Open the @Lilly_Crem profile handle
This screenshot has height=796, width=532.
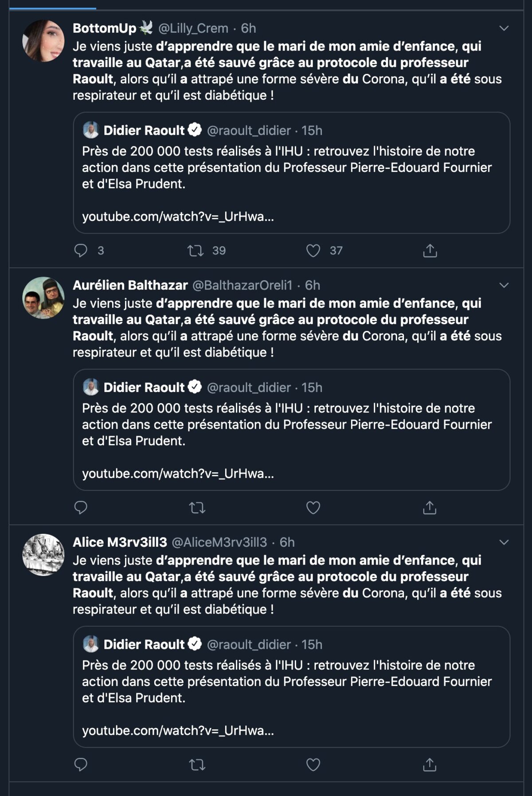coord(193,28)
